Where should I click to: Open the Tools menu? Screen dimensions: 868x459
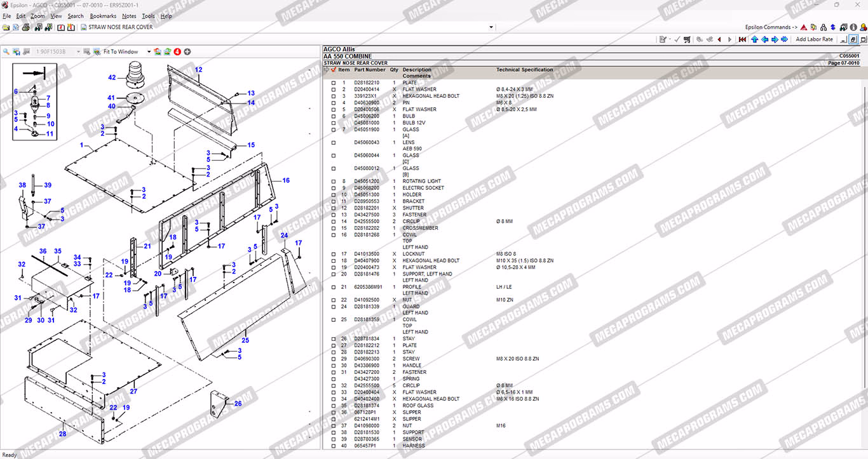point(148,16)
